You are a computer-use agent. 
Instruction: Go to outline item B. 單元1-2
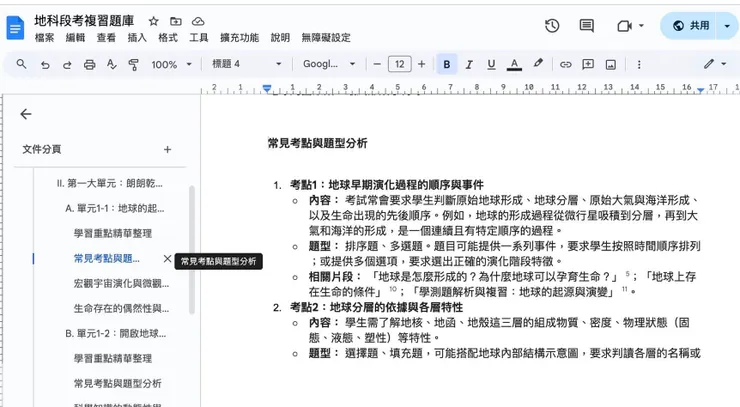click(116, 333)
